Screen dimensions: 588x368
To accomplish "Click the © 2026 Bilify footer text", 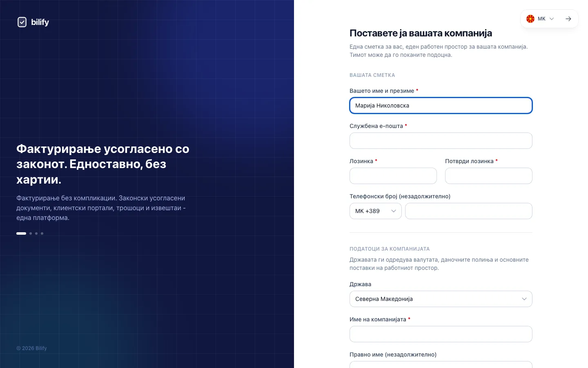I will pyautogui.click(x=31, y=348).
